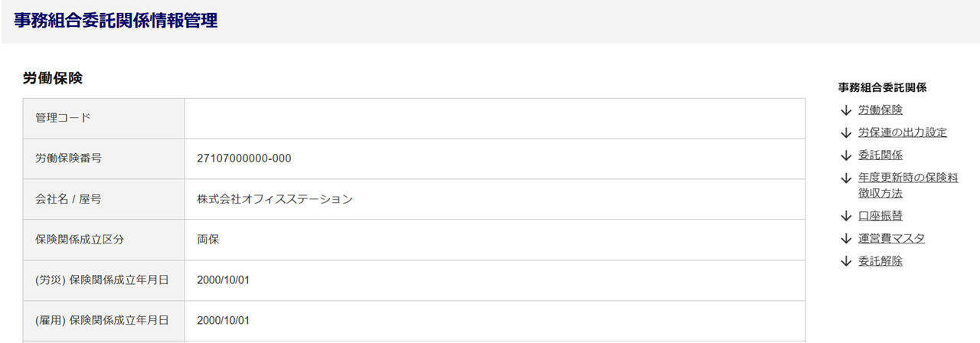Go to the 委託関係 anchor link
Viewport: 980px width, 343px height.
880,155
